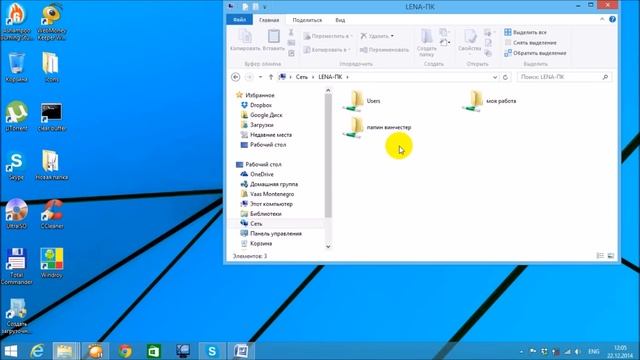Open the Skype desktop shortcut

tap(16, 165)
